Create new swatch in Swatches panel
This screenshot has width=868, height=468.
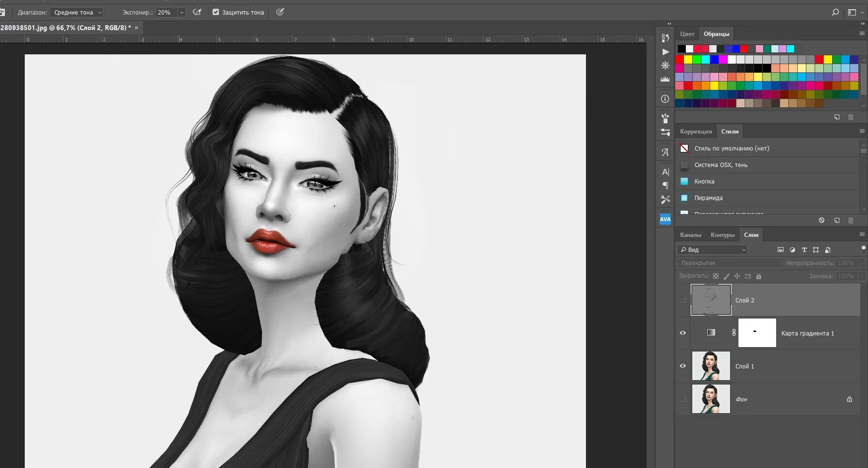(837, 117)
